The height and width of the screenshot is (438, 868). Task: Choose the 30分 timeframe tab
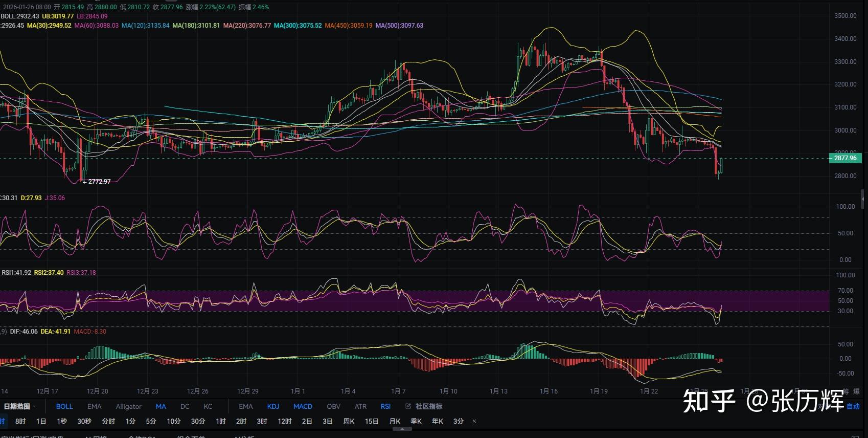pyautogui.click(x=198, y=422)
